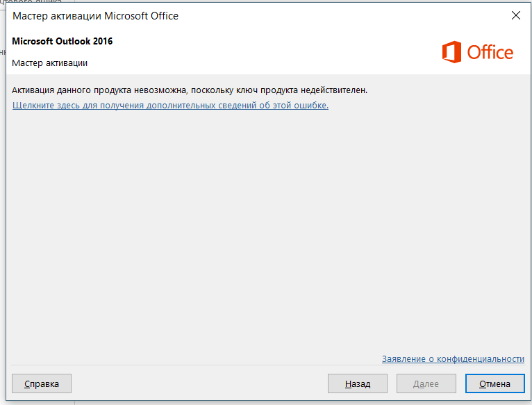532x405 pixels.
Task: Click the Office wordmark next to the logo
Action: tap(490, 53)
